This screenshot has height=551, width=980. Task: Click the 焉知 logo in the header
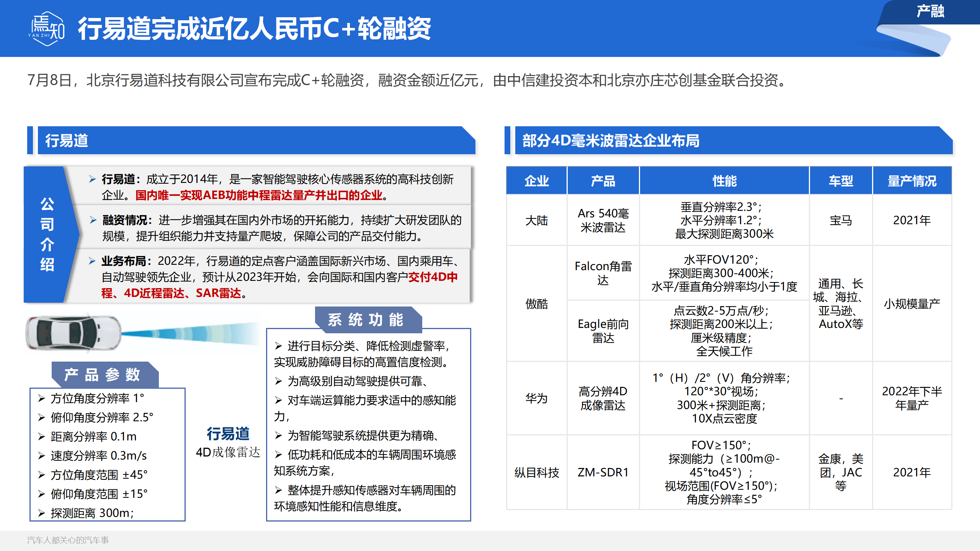(47, 29)
